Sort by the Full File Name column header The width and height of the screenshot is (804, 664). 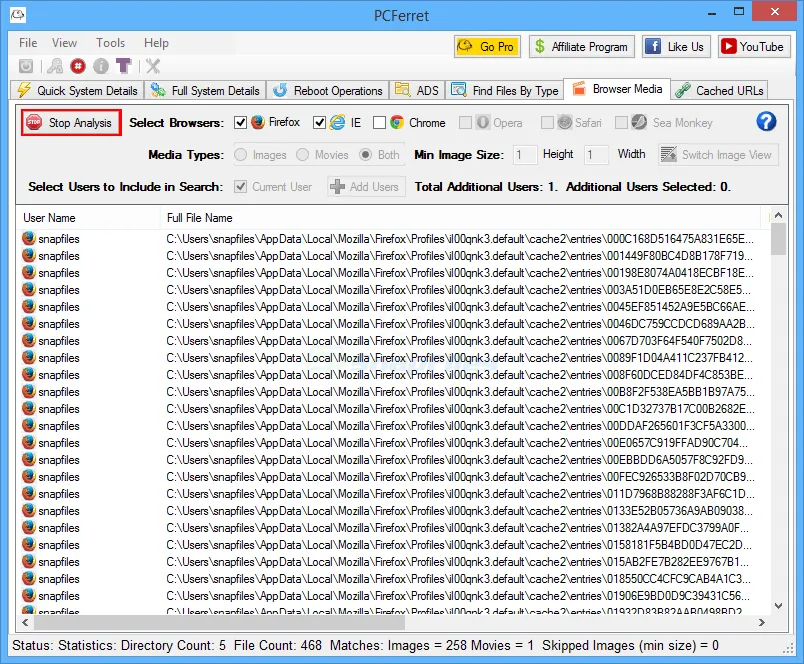point(200,218)
